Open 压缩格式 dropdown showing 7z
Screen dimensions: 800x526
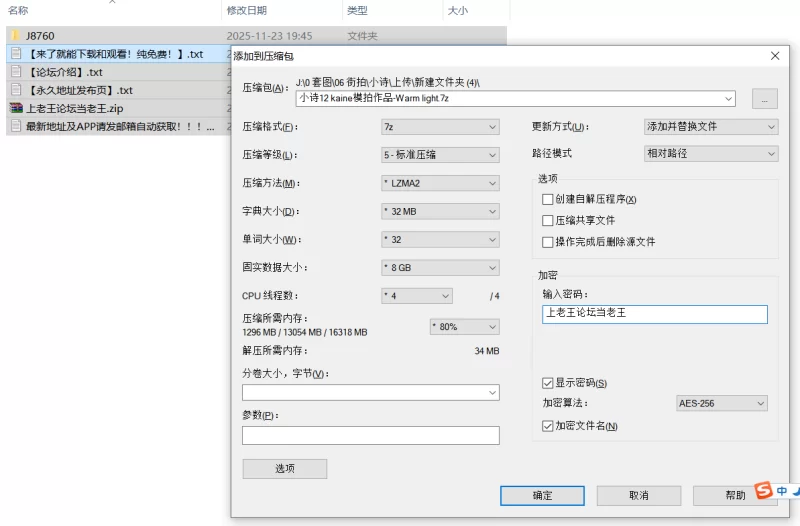point(440,127)
